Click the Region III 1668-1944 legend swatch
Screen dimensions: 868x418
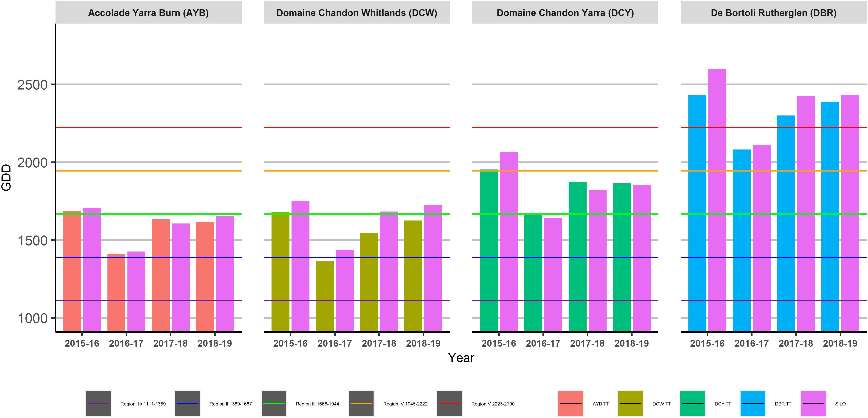point(274,403)
